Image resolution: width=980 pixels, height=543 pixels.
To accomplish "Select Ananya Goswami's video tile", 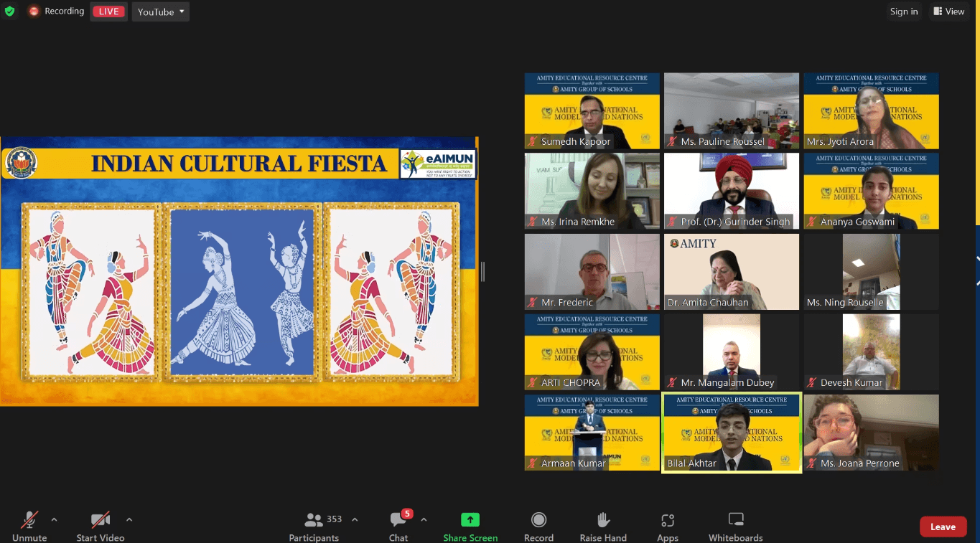I will [871, 191].
